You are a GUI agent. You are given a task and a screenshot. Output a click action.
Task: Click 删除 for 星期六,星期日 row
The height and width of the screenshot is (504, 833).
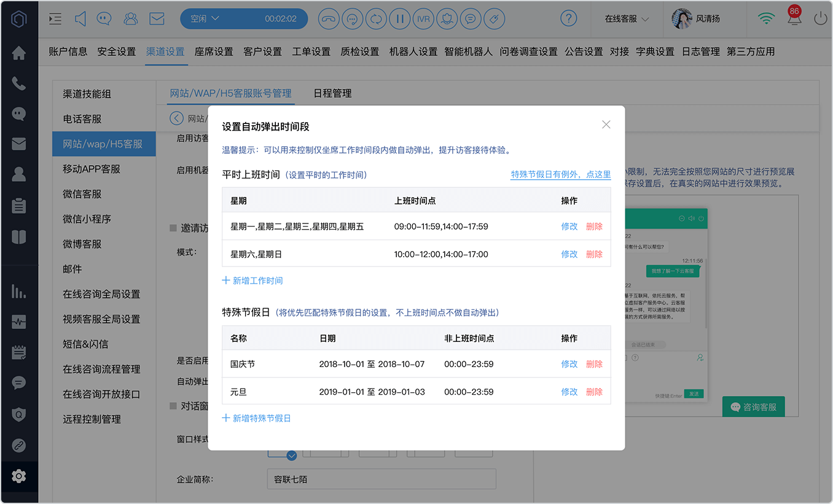pyautogui.click(x=594, y=254)
